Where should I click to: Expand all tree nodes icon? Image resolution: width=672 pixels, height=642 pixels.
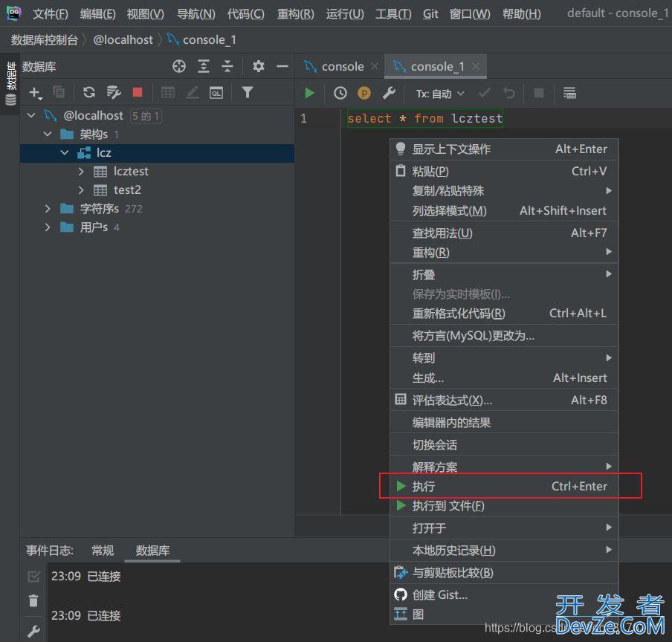204,66
